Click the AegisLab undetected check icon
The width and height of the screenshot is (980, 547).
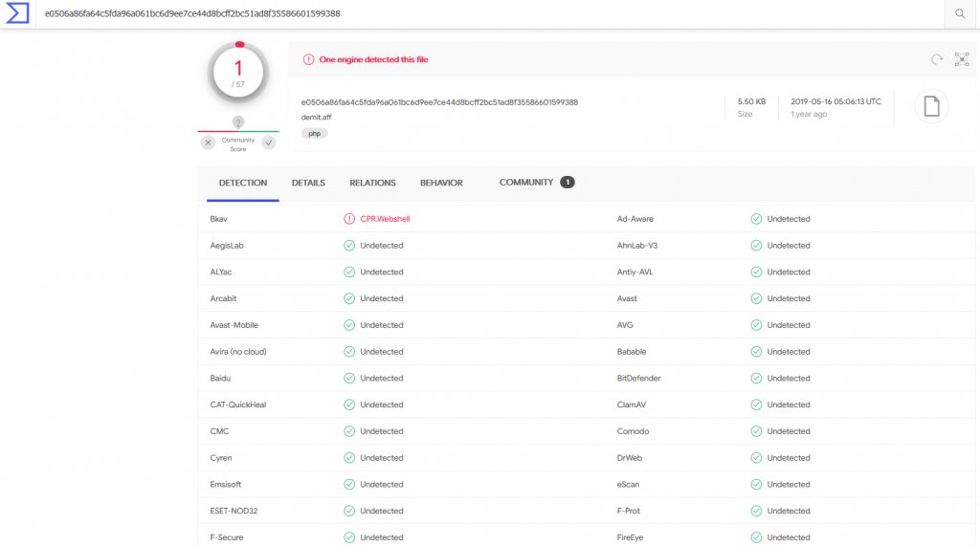click(349, 246)
